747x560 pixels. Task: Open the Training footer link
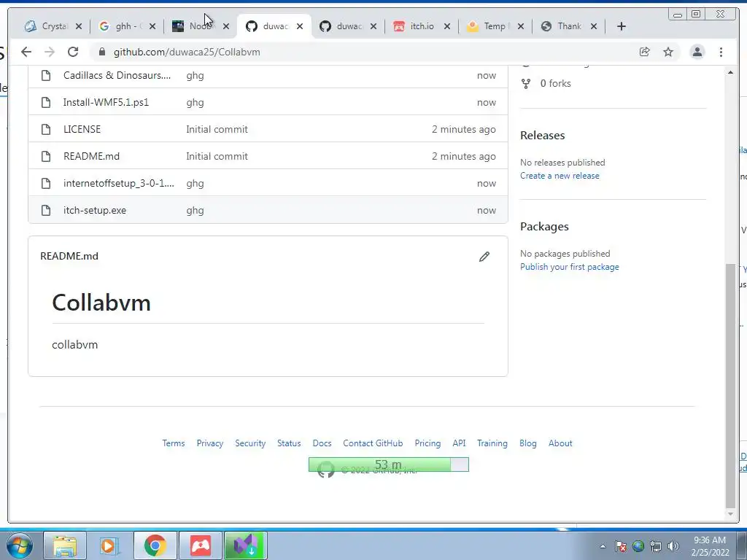pos(492,443)
